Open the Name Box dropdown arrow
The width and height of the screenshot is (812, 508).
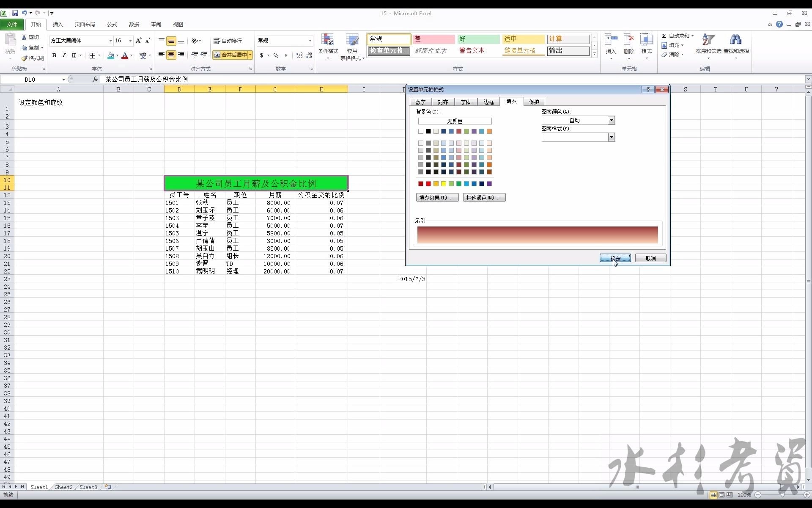[63, 80]
